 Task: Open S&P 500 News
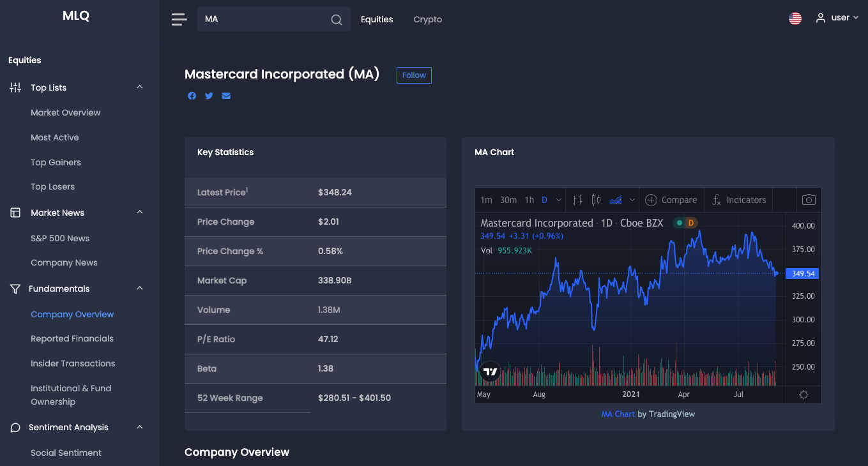tap(60, 238)
